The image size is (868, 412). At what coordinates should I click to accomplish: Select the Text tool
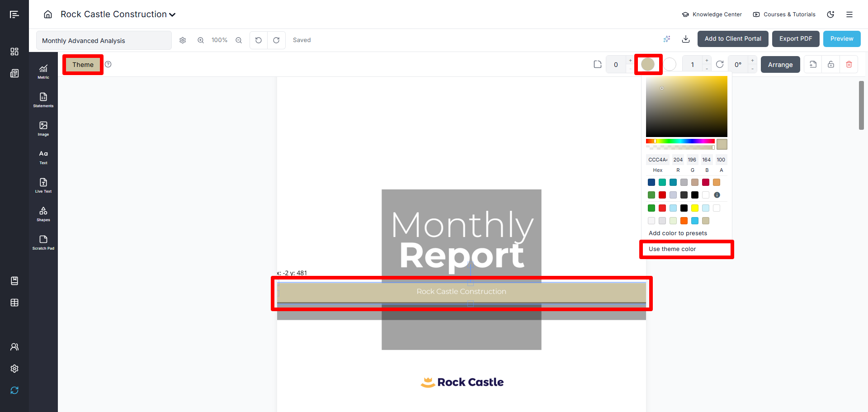(43, 157)
